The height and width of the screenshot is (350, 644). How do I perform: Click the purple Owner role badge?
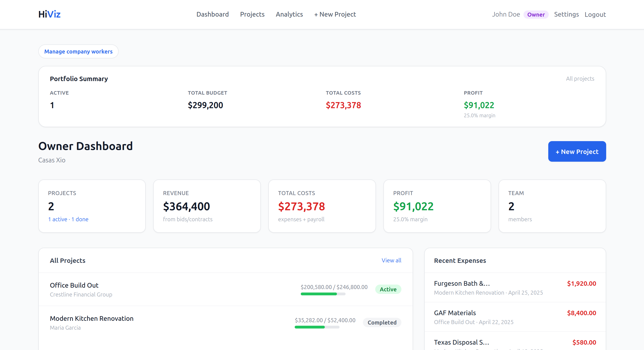click(x=536, y=14)
